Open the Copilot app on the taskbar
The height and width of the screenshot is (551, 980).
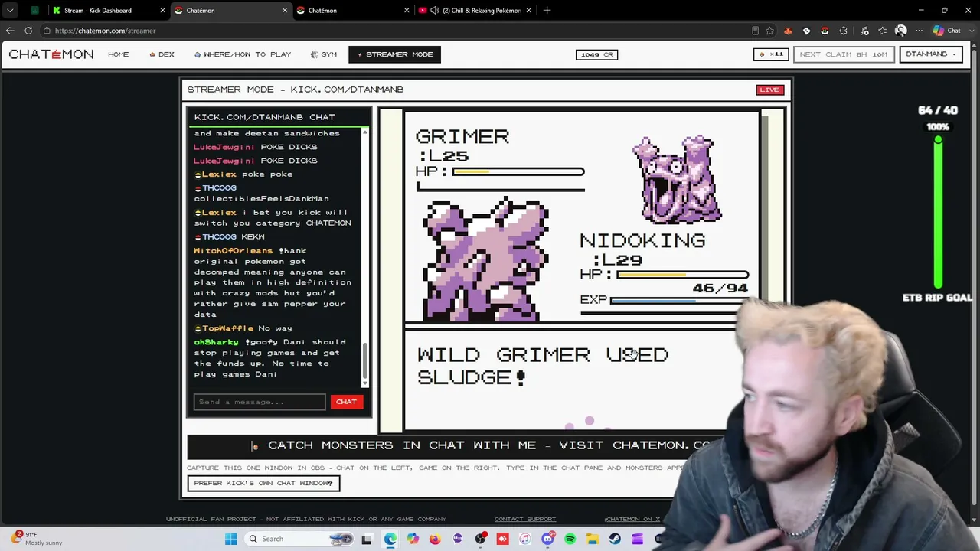click(x=413, y=539)
